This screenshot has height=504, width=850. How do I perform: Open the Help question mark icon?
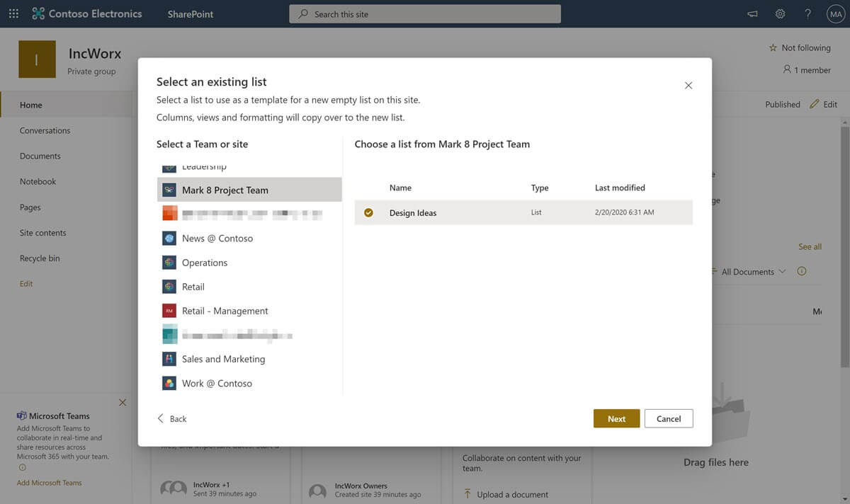pyautogui.click(x=807, y=13)
